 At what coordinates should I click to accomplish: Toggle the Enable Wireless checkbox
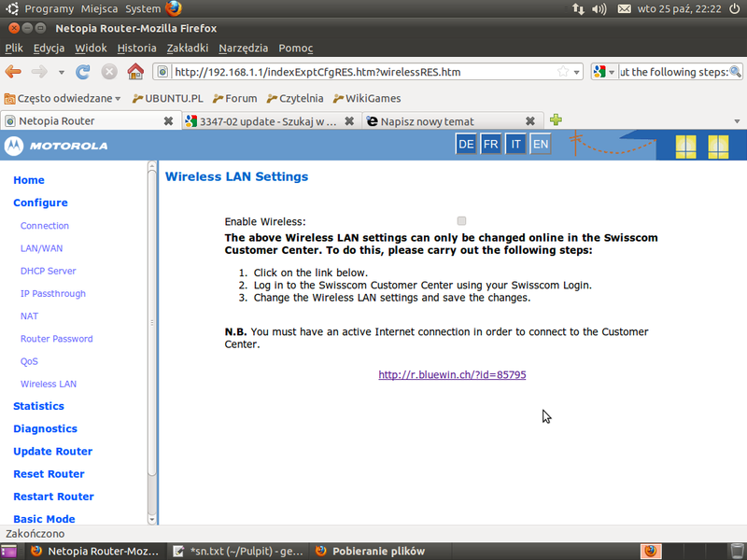click(x=461, y=221)
